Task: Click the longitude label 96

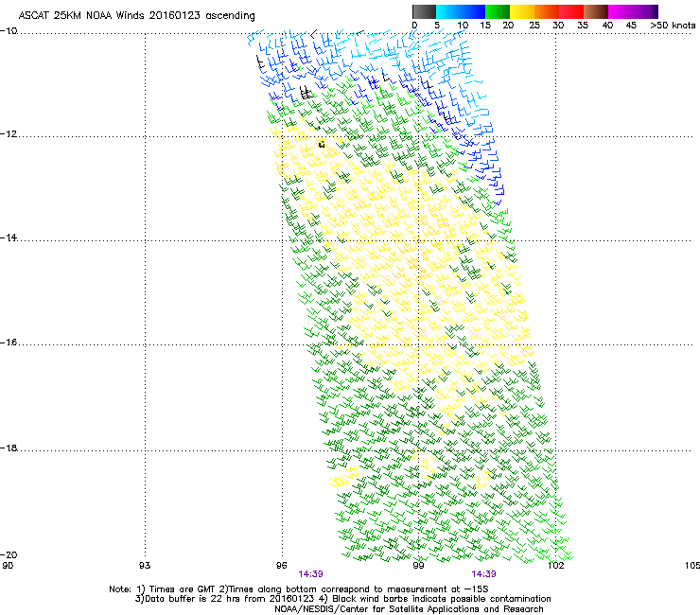Action: (x=281, y=566)
